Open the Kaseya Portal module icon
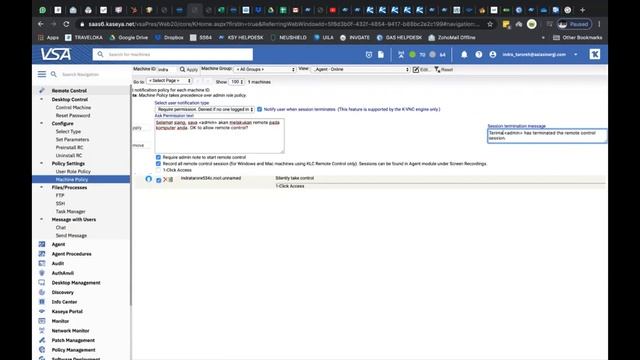The image size is (640, 360). pyautogui.click(x=42, y=311)
